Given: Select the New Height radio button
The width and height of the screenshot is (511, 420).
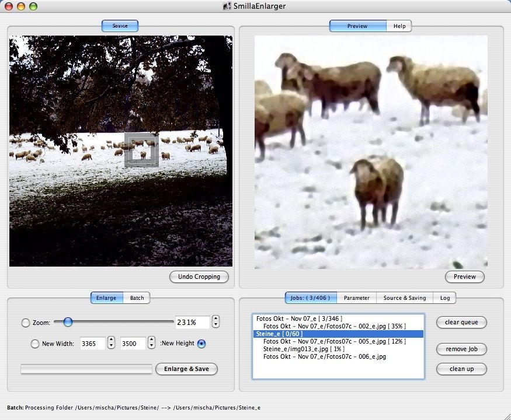Looking at the screenshot, I should click(201, 344).
